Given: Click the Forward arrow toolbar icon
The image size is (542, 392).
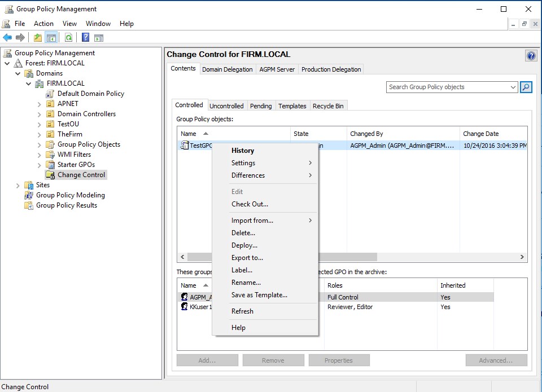Looking at the screenshot, I should [20, 38].
